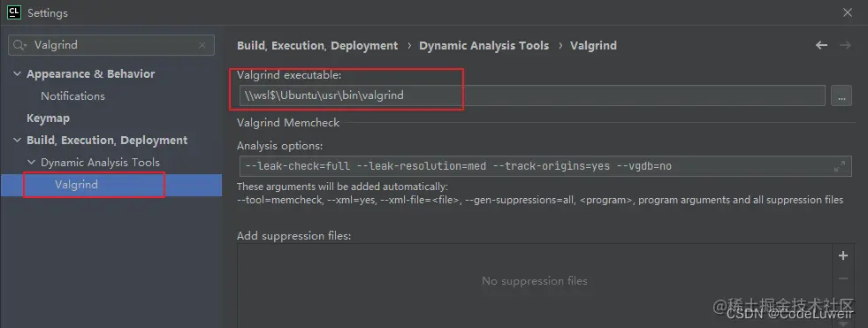Click the CLion logo icon in title bar
Image resolution: width=868 pixels, height=328 pixels.
(14, 12)
